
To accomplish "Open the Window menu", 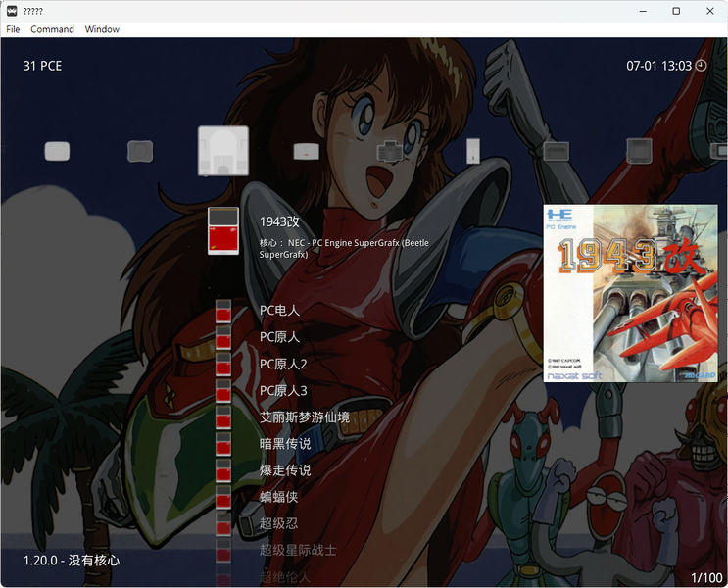I will click(102, 29).
